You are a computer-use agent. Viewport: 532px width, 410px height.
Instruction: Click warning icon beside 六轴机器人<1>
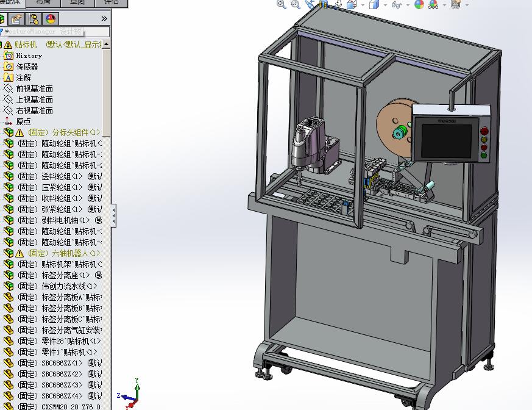coord(20,253)
